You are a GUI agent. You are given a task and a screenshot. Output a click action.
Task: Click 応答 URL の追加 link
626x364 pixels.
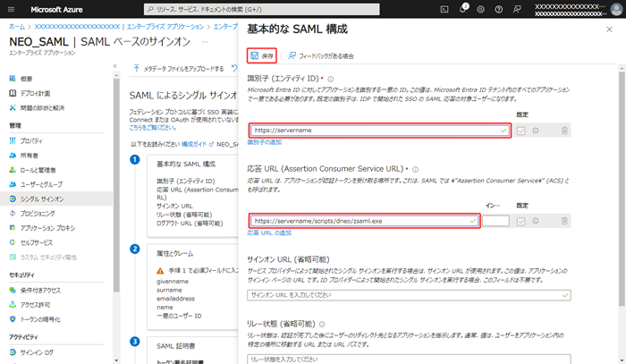click(x=269, y=233)
